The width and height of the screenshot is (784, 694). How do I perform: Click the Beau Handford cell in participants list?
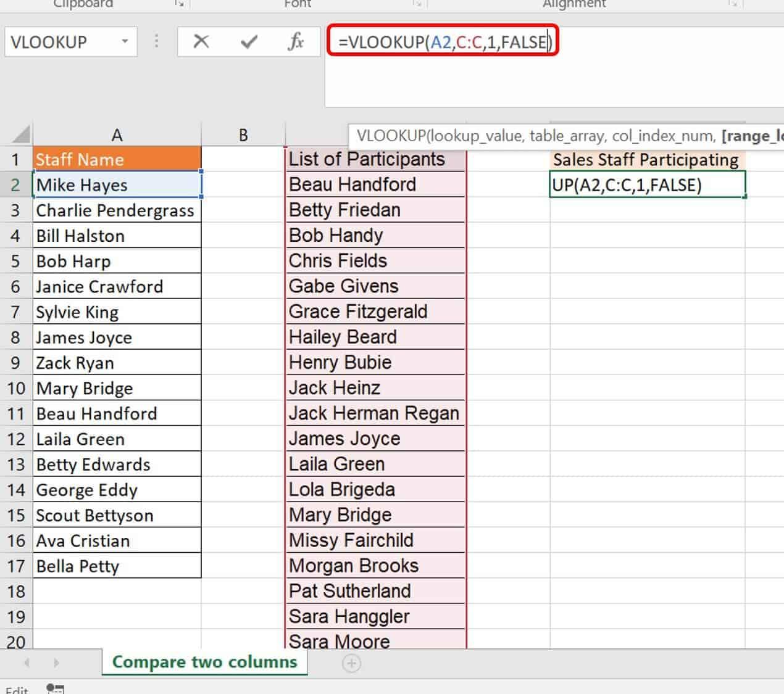(x=374, y=184)
